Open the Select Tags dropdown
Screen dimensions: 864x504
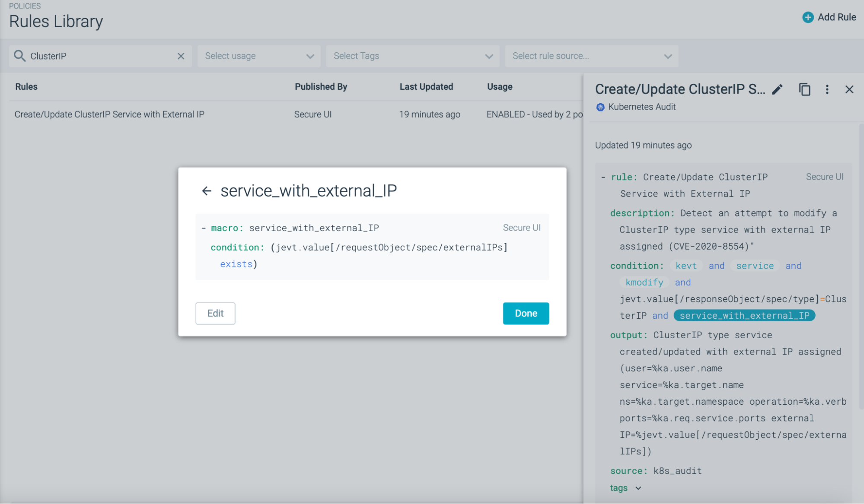coord(412,56)
